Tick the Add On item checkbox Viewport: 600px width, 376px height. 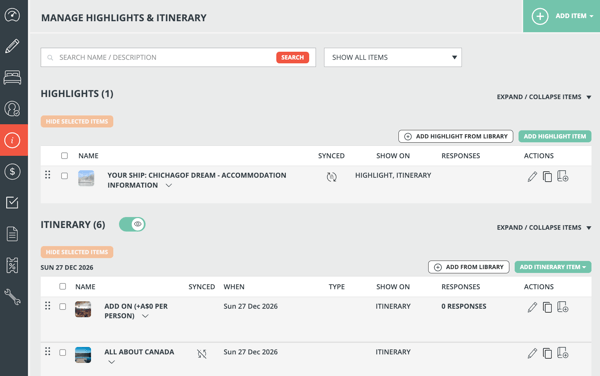(62, 307)
